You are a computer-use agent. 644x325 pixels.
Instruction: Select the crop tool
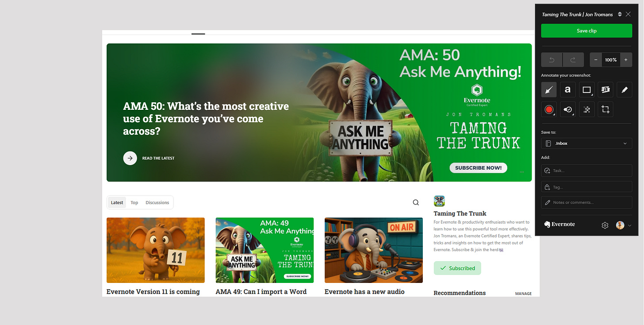[606, 109]
